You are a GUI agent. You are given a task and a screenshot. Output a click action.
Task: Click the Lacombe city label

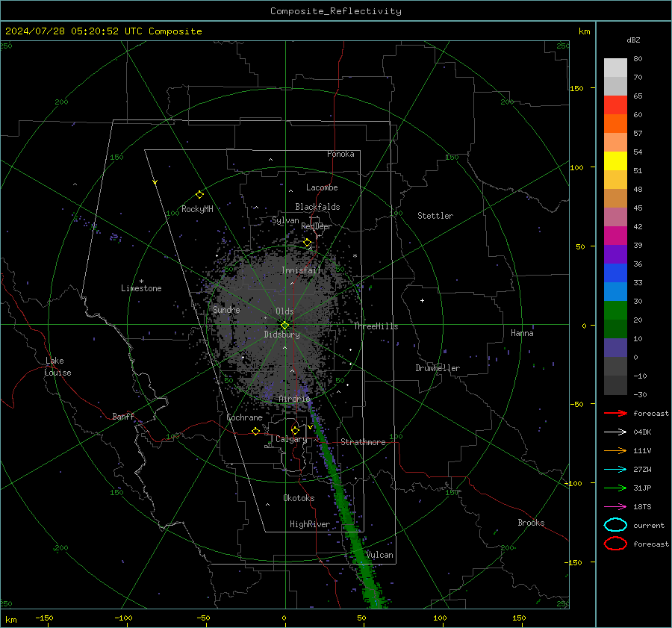[x=322, y=187]
